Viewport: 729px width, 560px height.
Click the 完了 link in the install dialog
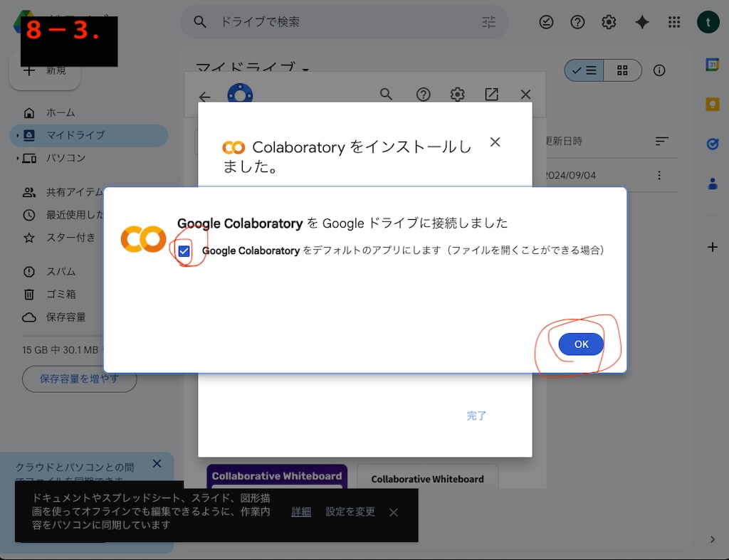point(476,416)
